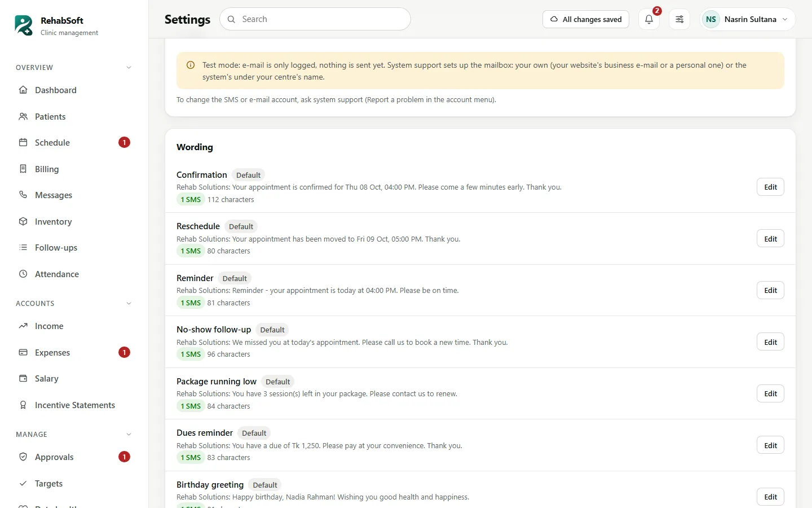812x508 pixels.
Task: Collapse the Manage sidebar section
Action: pos(129,435)
